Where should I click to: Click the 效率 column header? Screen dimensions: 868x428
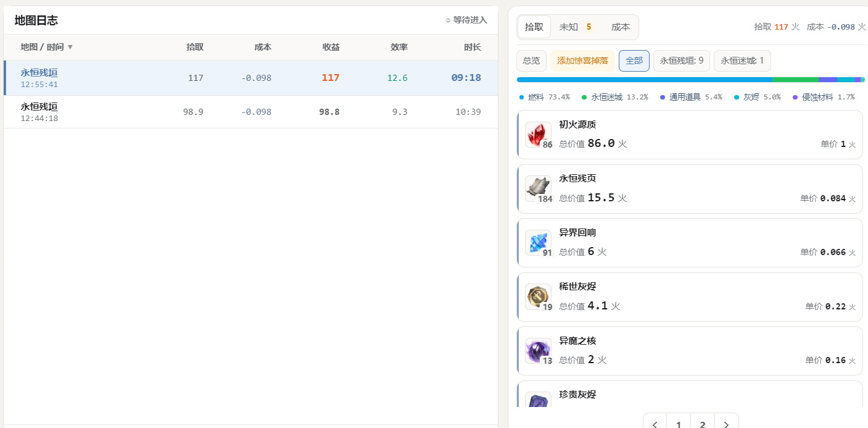coord(399,48)
